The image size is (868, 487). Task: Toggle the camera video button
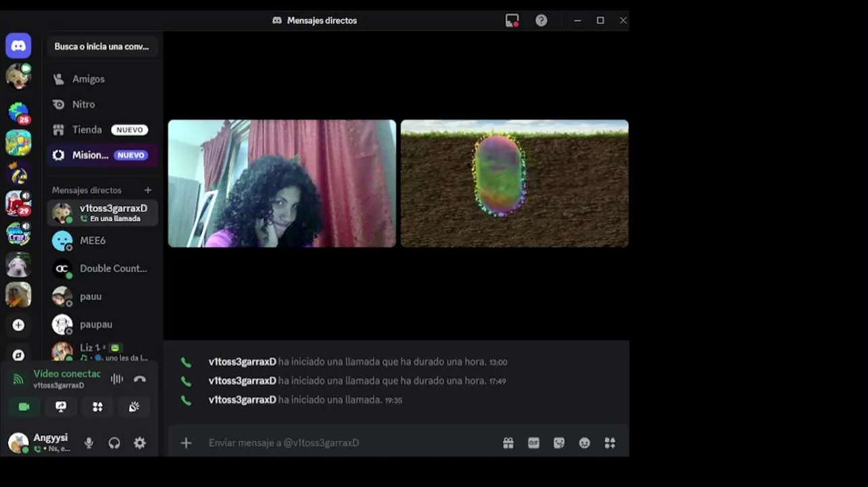pos(24,407)
